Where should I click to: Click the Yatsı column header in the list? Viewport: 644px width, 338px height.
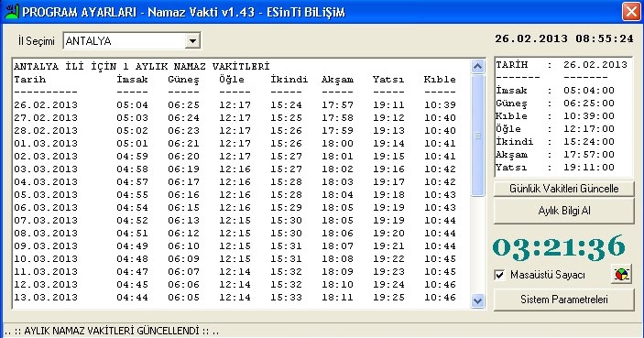(388, 80)
